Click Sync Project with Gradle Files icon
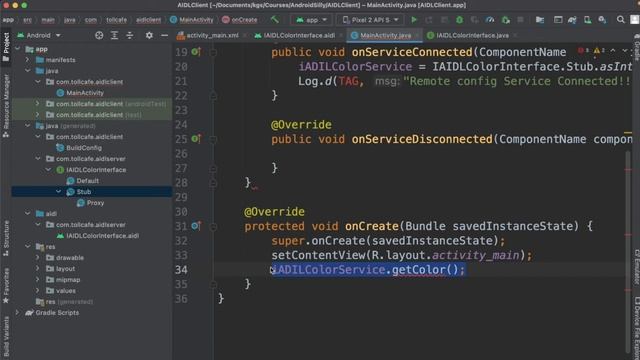 [x=572, y=20]
